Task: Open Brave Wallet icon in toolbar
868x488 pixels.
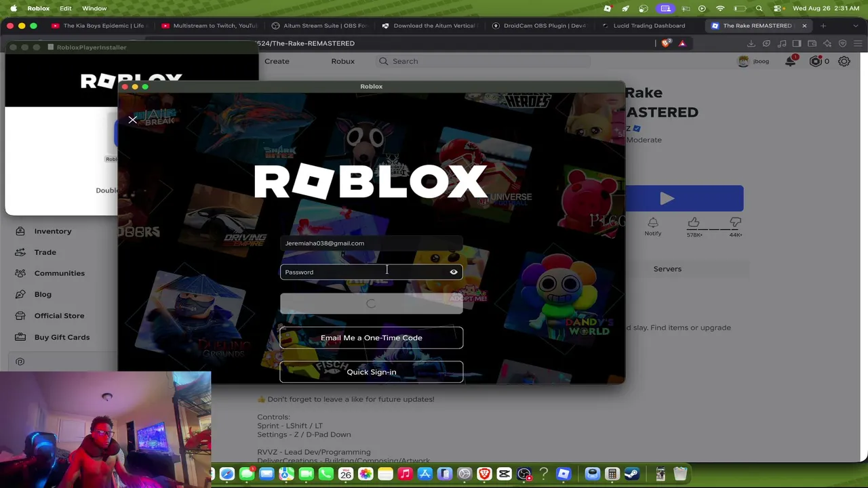Action: click(x=812, y=43)
